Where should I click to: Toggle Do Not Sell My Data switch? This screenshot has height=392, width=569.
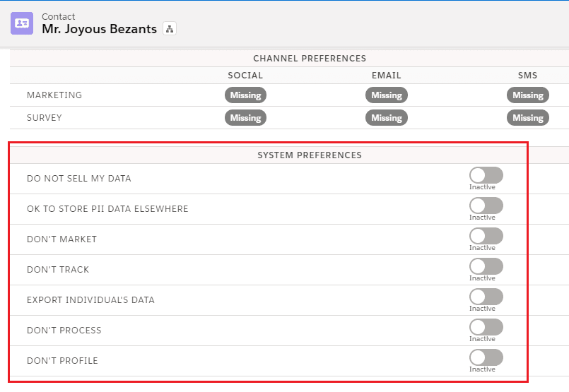(x=486, y=175)
